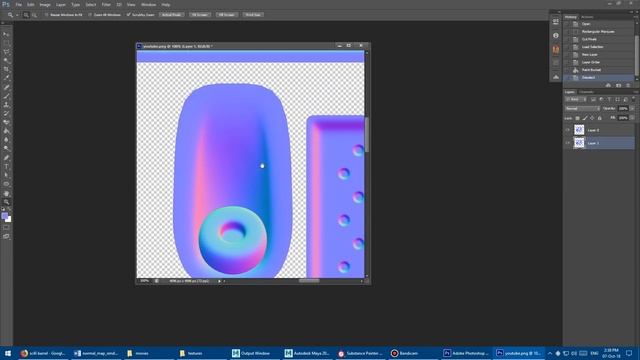Show hidden system tray icons

click(550, 353)
